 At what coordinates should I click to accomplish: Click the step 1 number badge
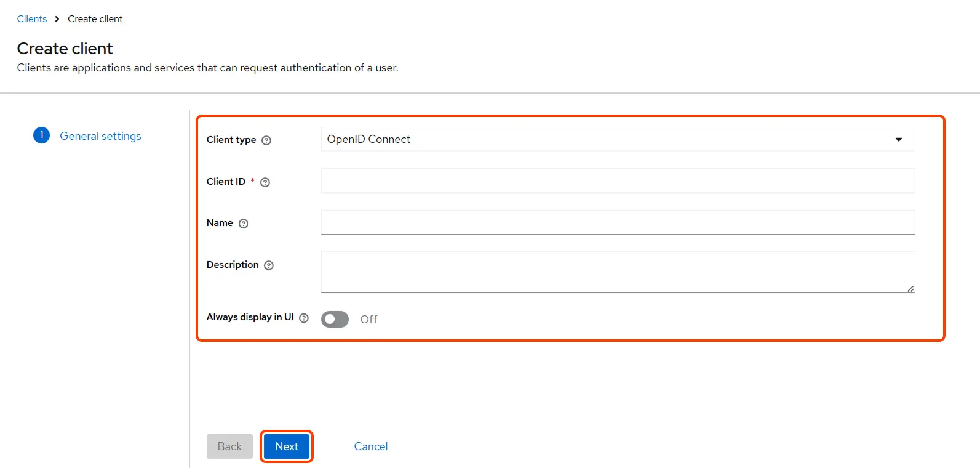tap(41, 135)
